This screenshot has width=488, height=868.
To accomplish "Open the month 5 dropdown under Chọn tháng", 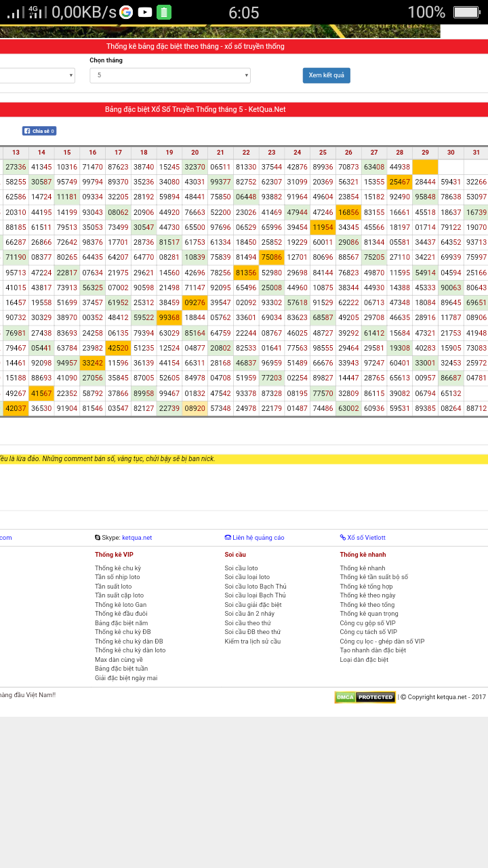I will coord(170,75).
